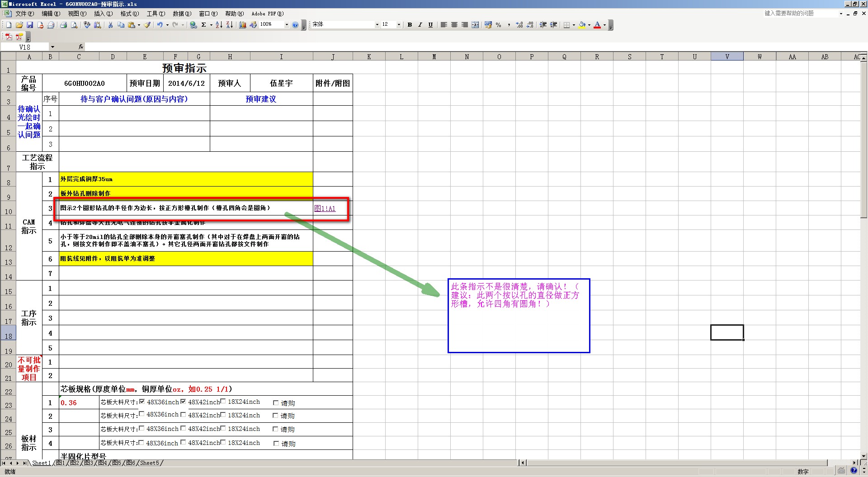Center align the cell text
The image size is (868, 477).
(x=454, y=25)
